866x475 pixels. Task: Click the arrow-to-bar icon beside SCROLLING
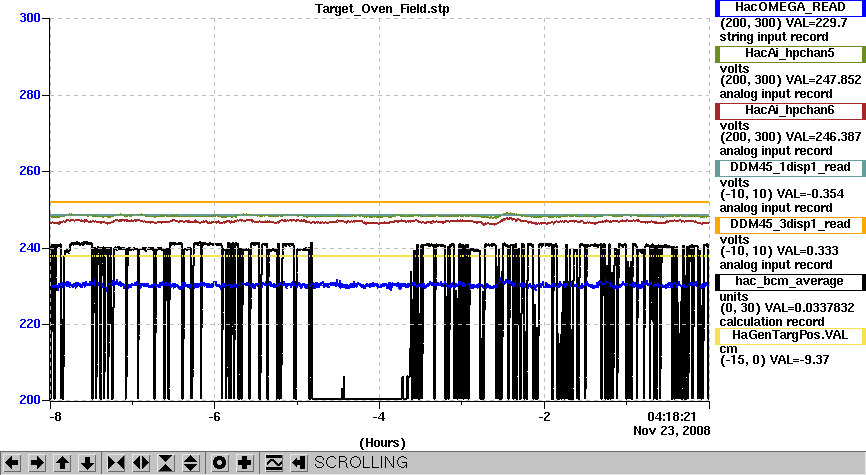(x=299, y=463)
